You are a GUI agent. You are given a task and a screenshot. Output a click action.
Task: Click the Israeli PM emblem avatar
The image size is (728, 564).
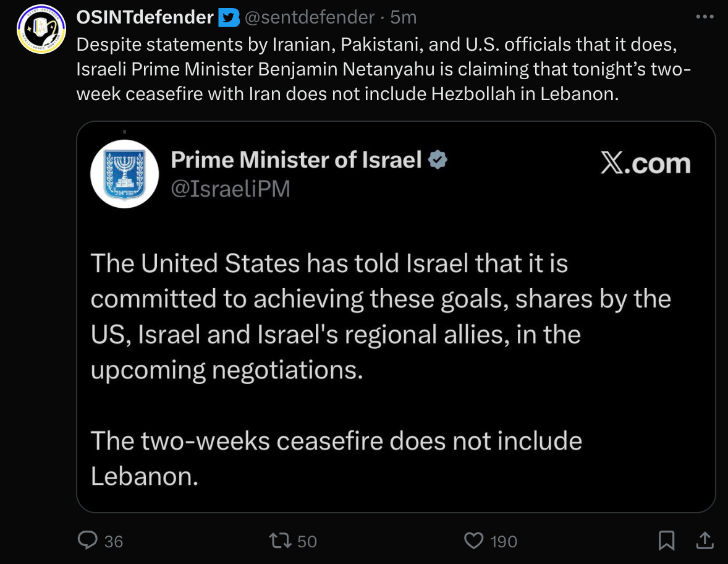tap(125, 174)
